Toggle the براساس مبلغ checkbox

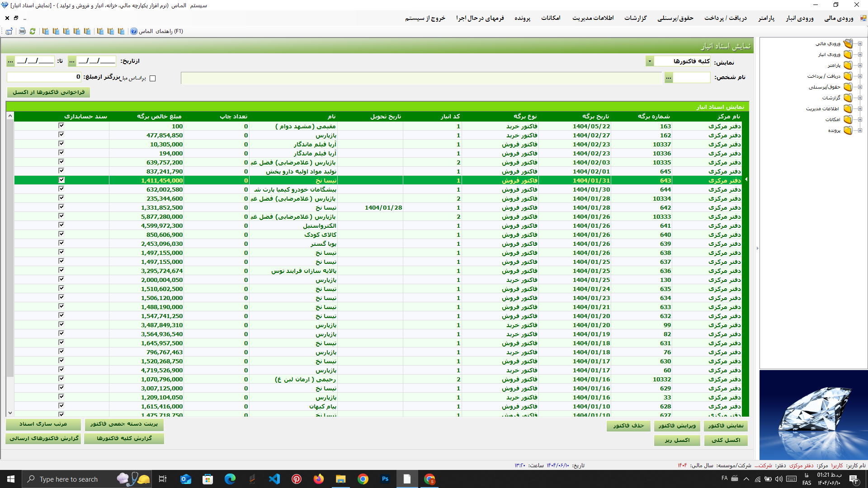153,78
